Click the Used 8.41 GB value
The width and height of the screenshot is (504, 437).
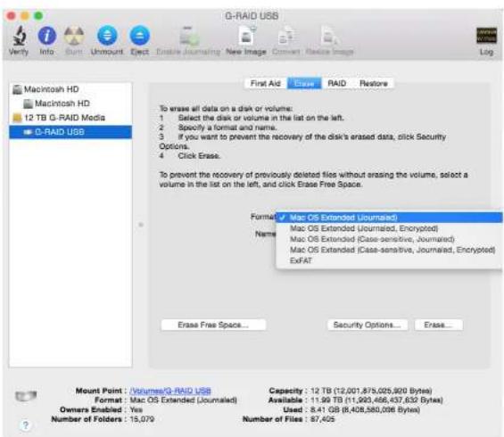click(x=365, y=409)
